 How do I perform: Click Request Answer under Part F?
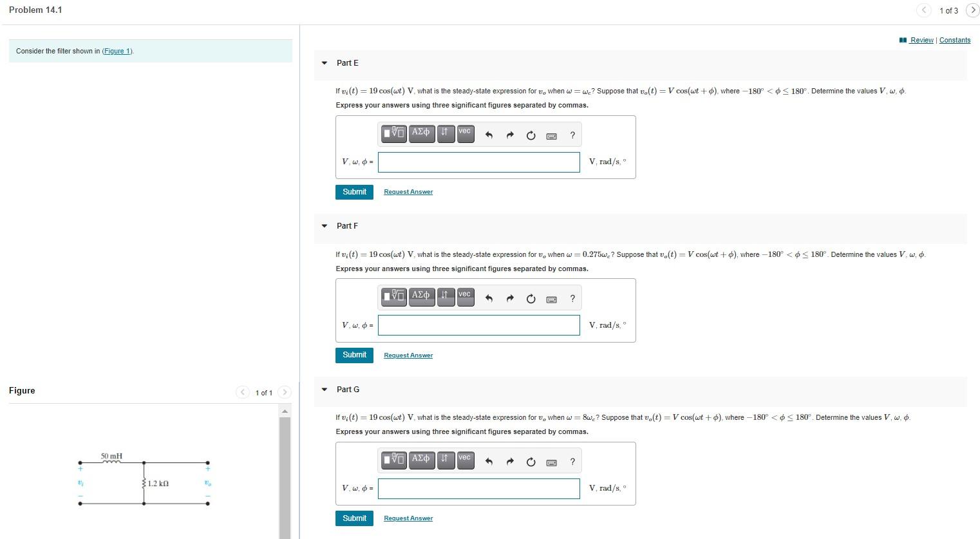click(x=408, y=355)
